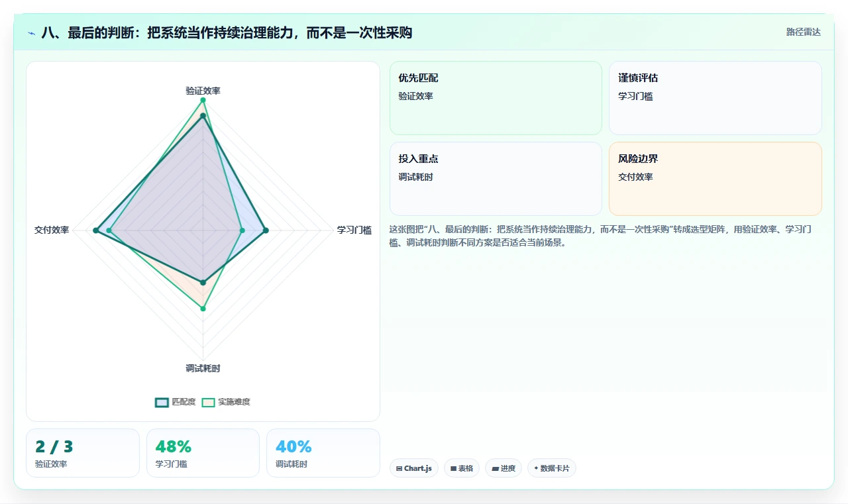This screenshot has height=504, width=848.
Task: Toggle 匹配度 legend swatch
Action: [162, 402]
